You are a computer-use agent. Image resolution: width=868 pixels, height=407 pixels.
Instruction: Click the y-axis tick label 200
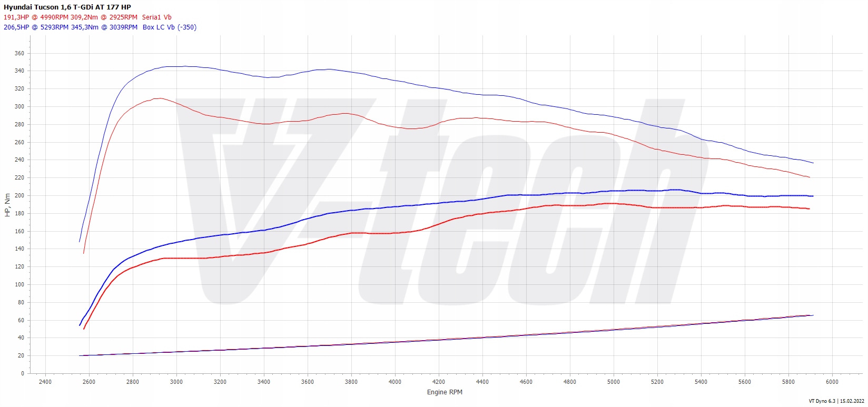19,195
